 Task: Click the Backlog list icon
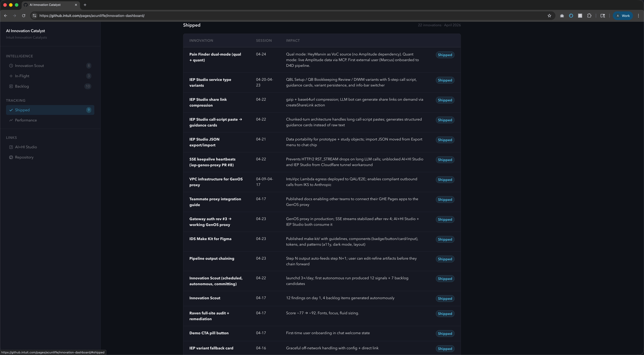click(11, 86)
